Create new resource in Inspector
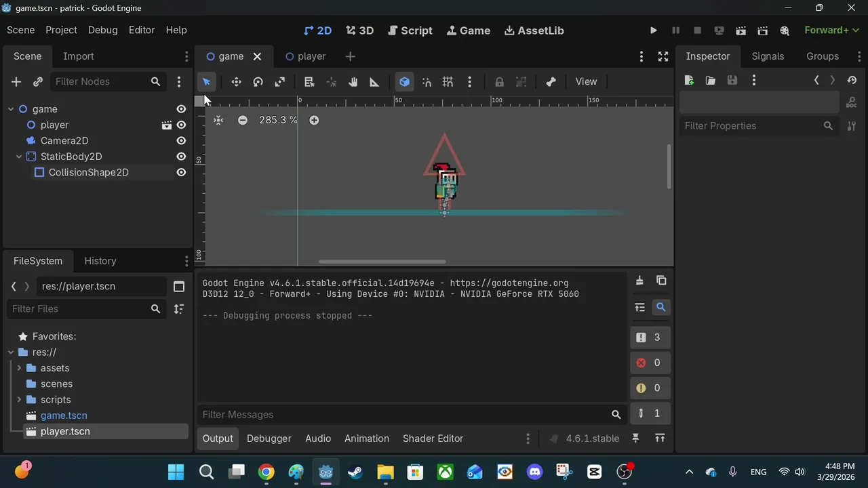This screenshot has height=488, width=868. click(x=689, y=81)
